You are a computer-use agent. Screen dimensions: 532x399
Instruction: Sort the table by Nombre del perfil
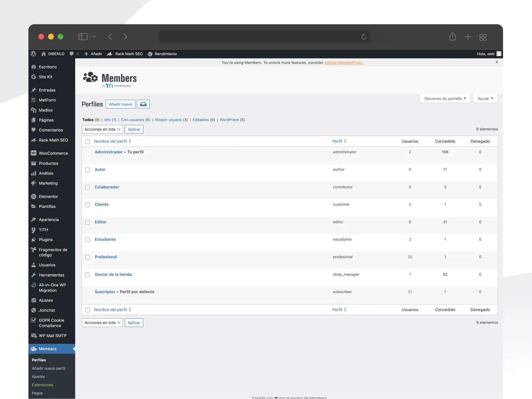click(110, 141)
